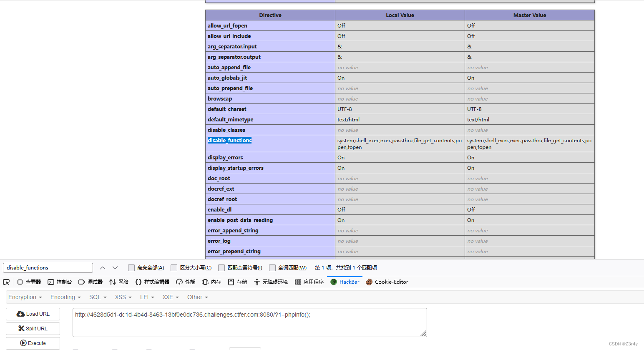Expand the Encoding menu in HackBar
The height and width of the screenshot is (350, 644).
pyautogui.click(x=65, y=297)
